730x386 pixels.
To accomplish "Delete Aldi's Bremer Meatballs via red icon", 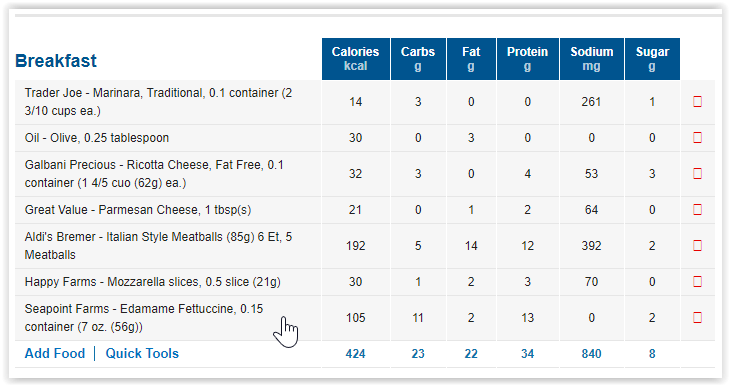I will pyautogui.click(x=697, y=245).
